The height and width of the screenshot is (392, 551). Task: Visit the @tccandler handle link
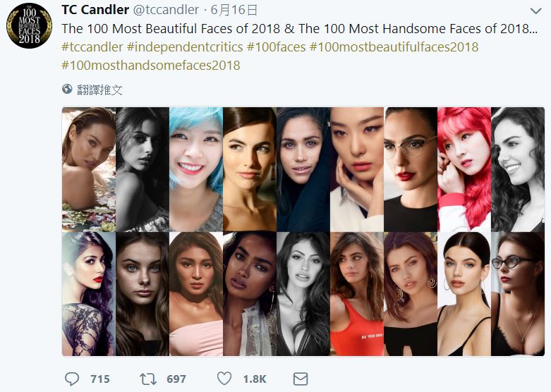166,10
